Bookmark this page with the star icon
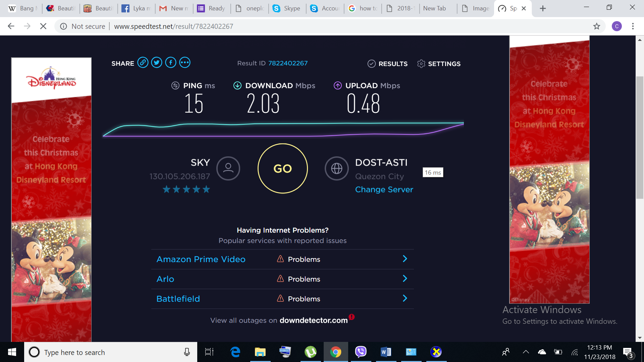 (x=596, y=26)
